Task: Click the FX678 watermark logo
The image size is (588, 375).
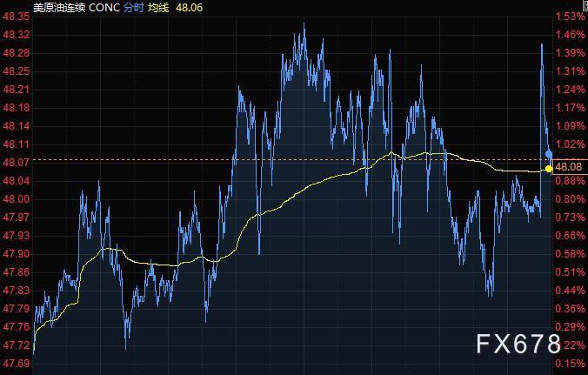Action: pos(518,344)
